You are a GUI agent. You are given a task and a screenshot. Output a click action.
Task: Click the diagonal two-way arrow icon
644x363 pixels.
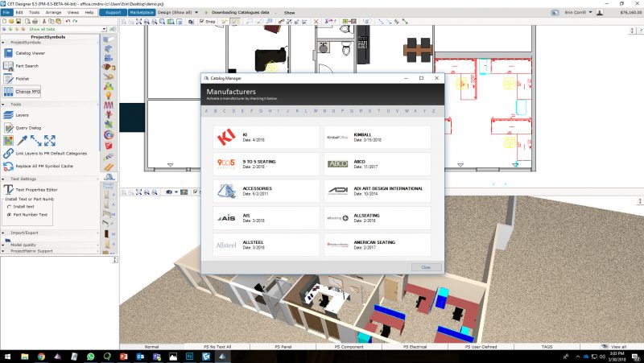35,140
